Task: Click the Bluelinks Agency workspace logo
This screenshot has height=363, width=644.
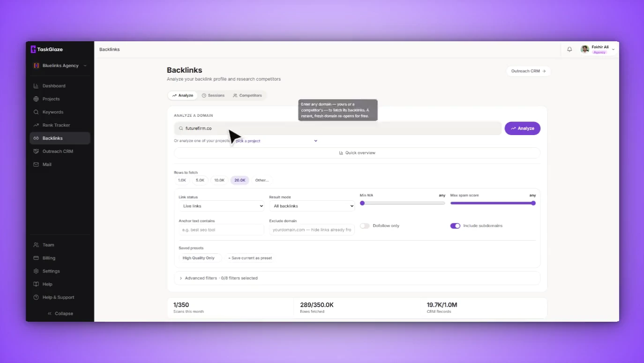Action: click(x=36, y=66)
